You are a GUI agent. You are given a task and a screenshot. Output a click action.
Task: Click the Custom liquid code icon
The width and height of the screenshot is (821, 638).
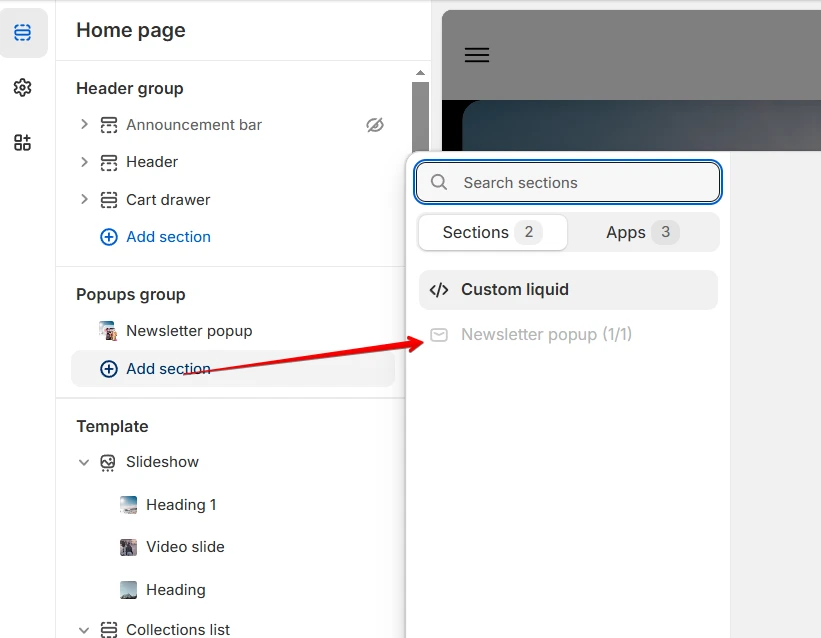(439, 290)
